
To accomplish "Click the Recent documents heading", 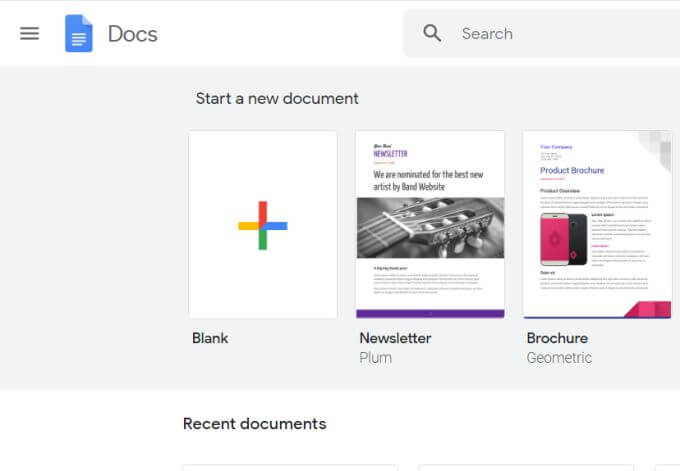I will (254, 424).
